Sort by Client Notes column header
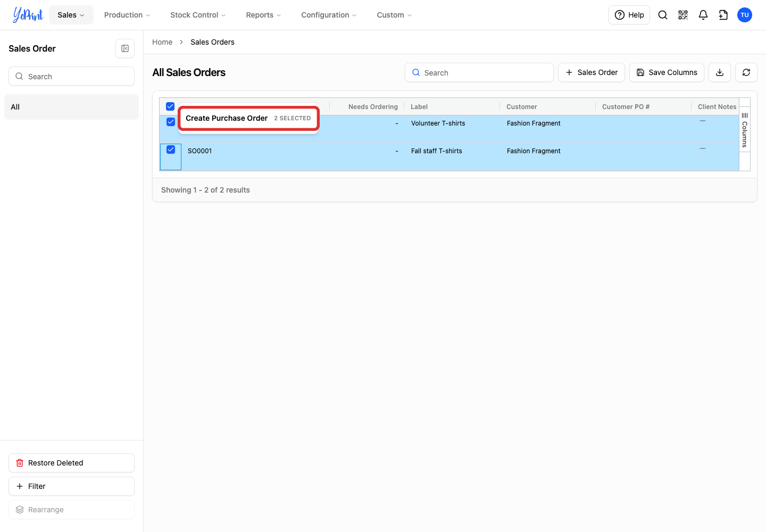Image resolution: width=766 pixels, height=532 pixels. [717, 107]
